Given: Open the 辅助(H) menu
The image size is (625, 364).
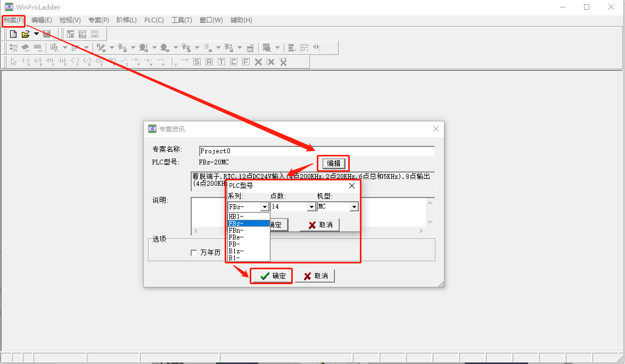Looking at the screenshot, I should coord(241,20).
